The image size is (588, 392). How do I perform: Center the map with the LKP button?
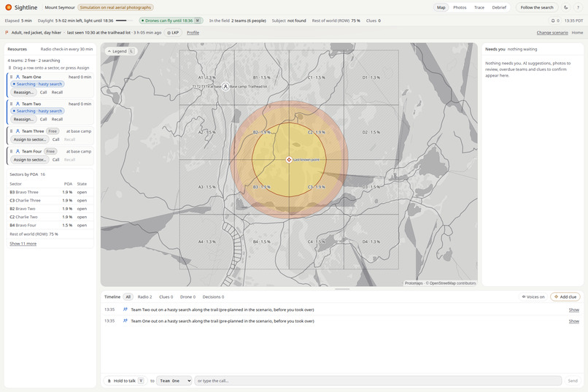pos(173,33)
